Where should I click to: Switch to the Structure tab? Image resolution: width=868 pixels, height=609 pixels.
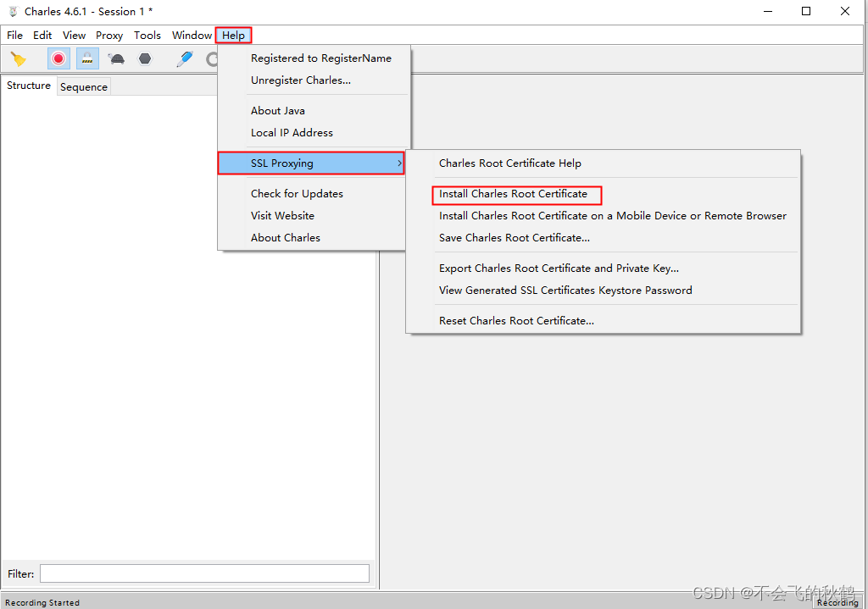coord(29,86)
